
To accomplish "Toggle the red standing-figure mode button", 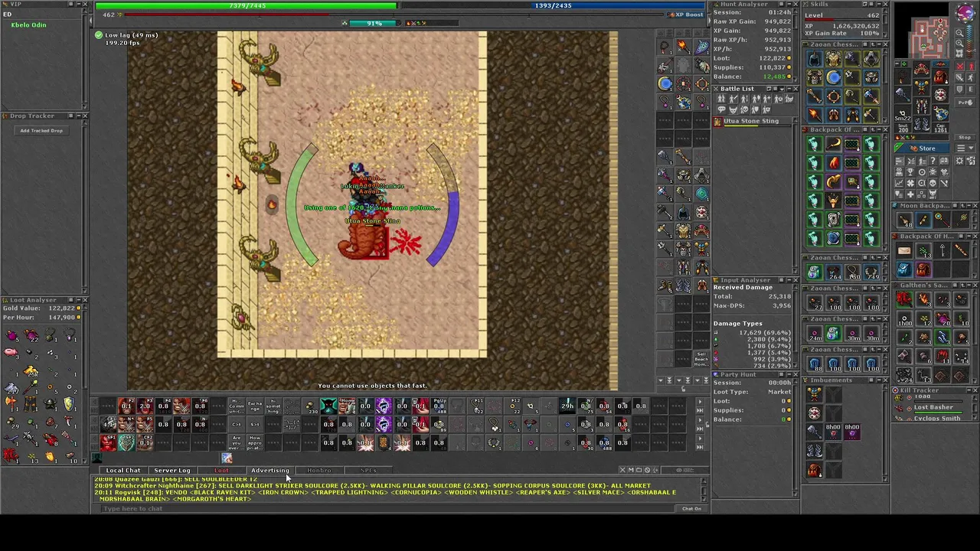I will (x=970, y=67).
